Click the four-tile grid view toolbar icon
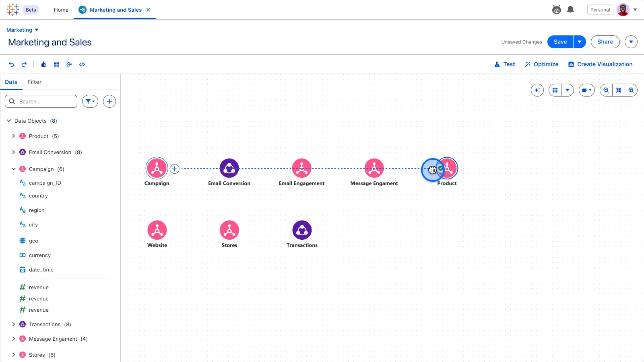Image resolution: width=644 pixels, height=362 pixels. pyautogui.click(x=56, y=64)
